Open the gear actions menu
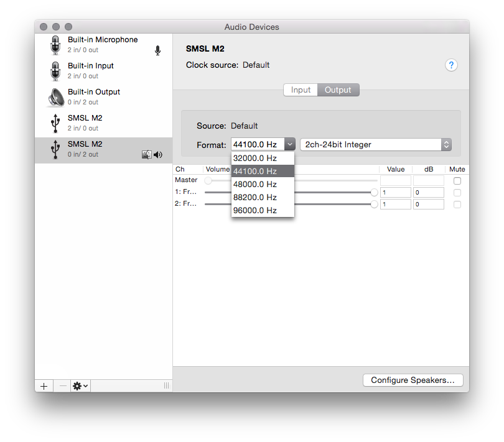Screen dimensions: 504x442 point(80,386)
